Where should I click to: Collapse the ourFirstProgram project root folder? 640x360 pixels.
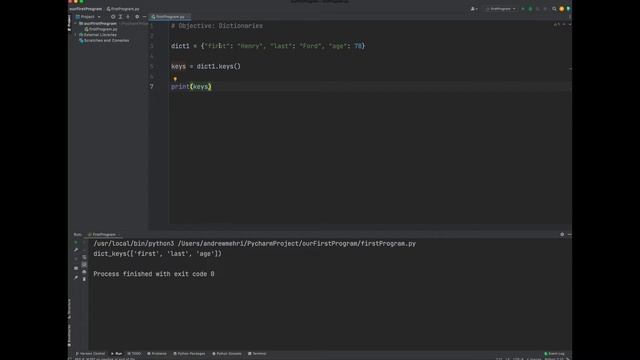76,24
